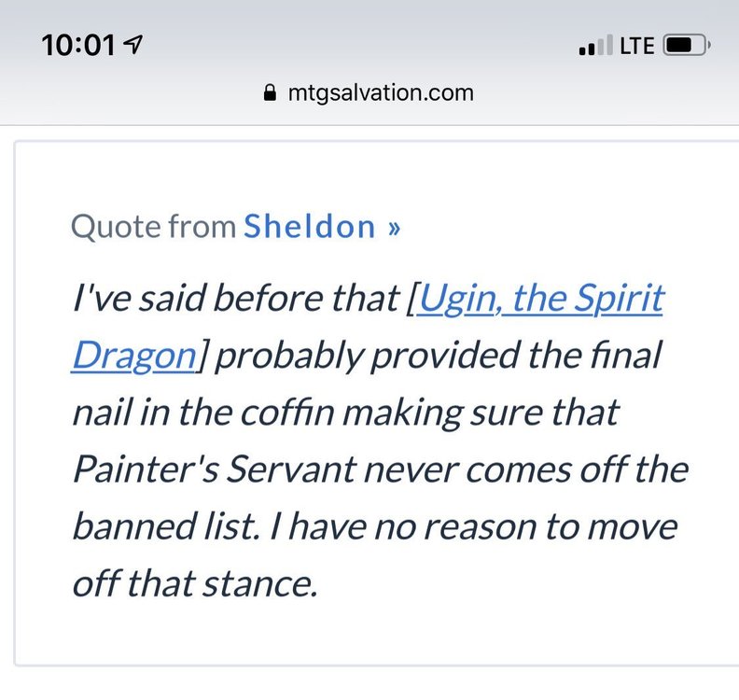739x700 pixels.
Task: Click the "Quote from" label
Action: pyautogui.click(x=154, y=226)
